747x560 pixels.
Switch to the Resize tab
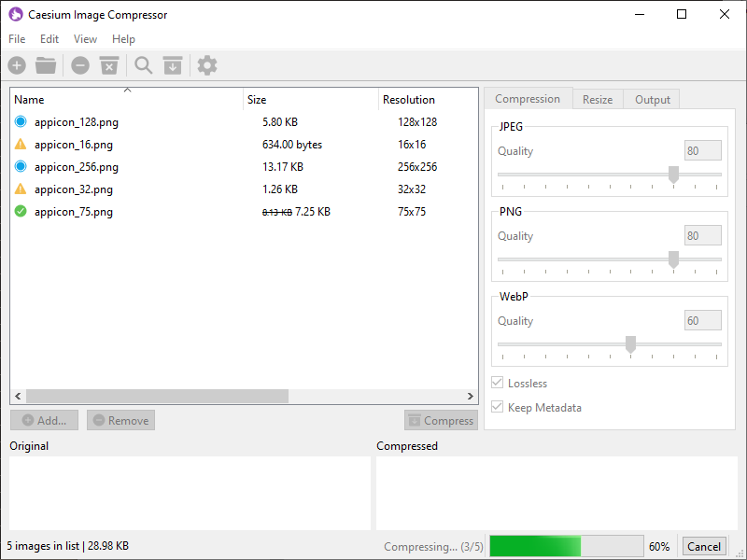pos(598,100)
